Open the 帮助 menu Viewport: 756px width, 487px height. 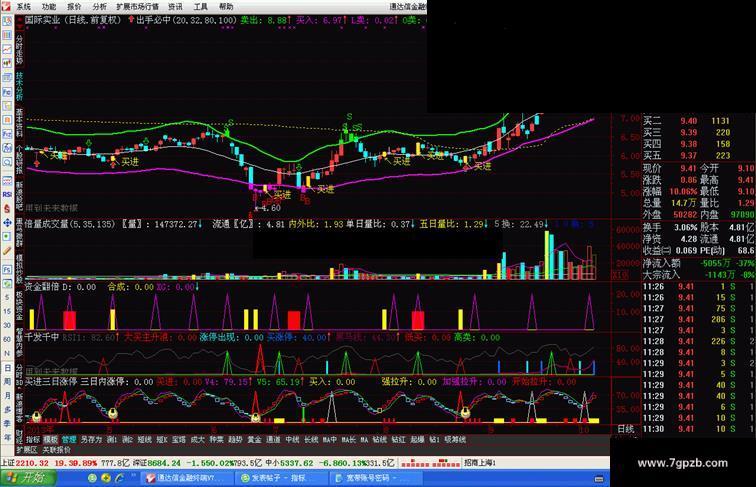click(226, 6)
